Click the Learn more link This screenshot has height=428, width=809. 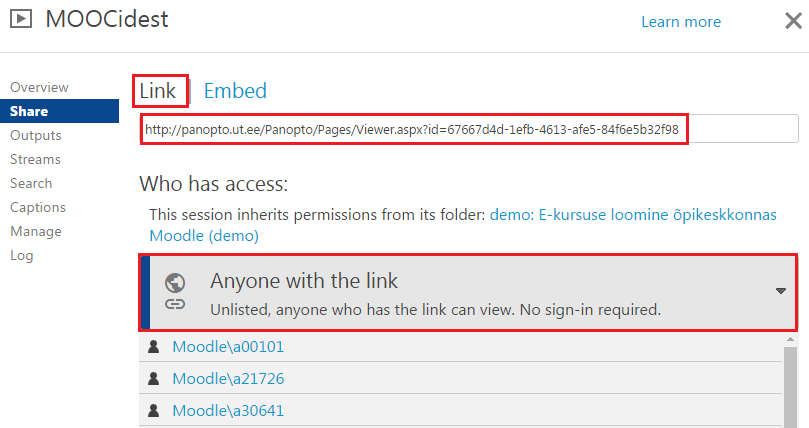[681, 22]
